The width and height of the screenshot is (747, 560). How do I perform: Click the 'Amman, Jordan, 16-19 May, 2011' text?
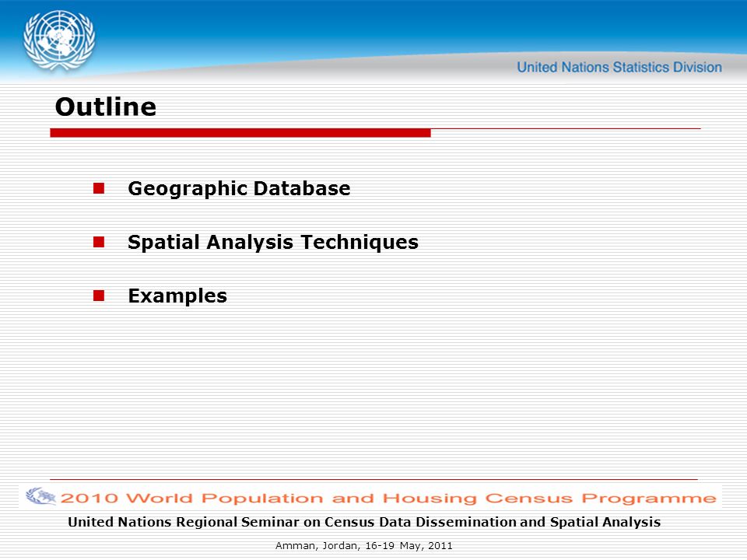[x=364, y=546]
